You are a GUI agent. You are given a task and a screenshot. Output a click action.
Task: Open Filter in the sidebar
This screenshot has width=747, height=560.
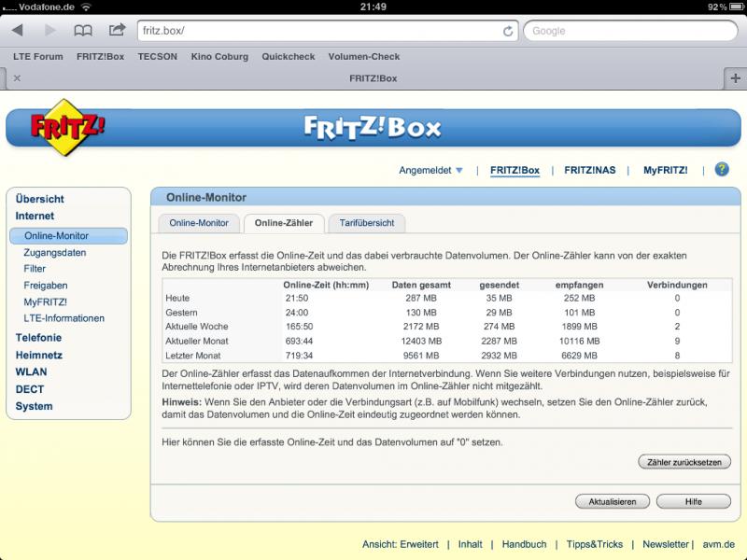[x=35, y=269]
